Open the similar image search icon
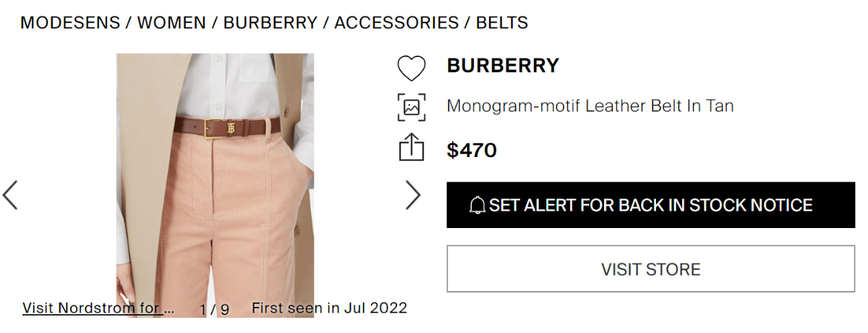This screenshot has height=333, width=868. click(412, 107)
